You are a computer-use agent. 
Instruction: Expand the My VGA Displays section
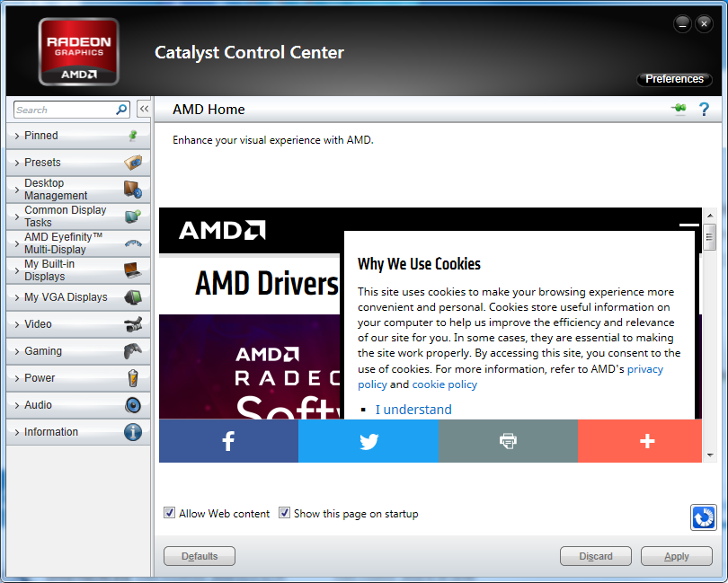point(78,297)
